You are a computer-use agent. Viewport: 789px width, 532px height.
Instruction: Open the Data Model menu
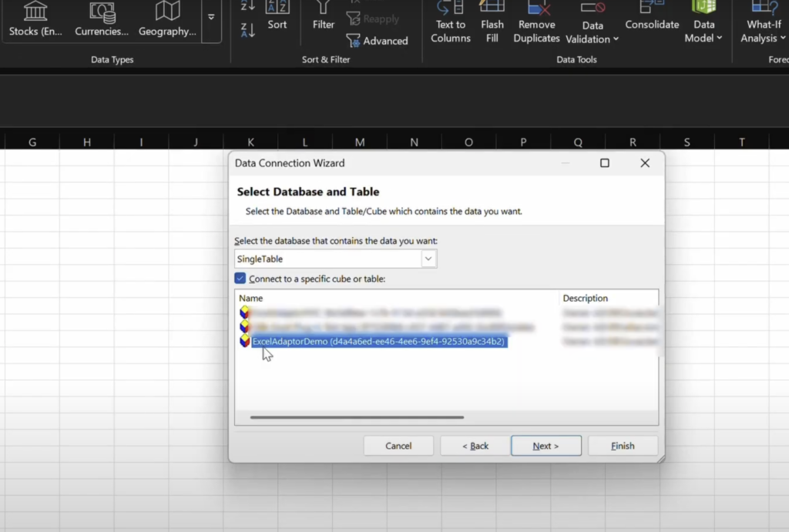point(703,22)
